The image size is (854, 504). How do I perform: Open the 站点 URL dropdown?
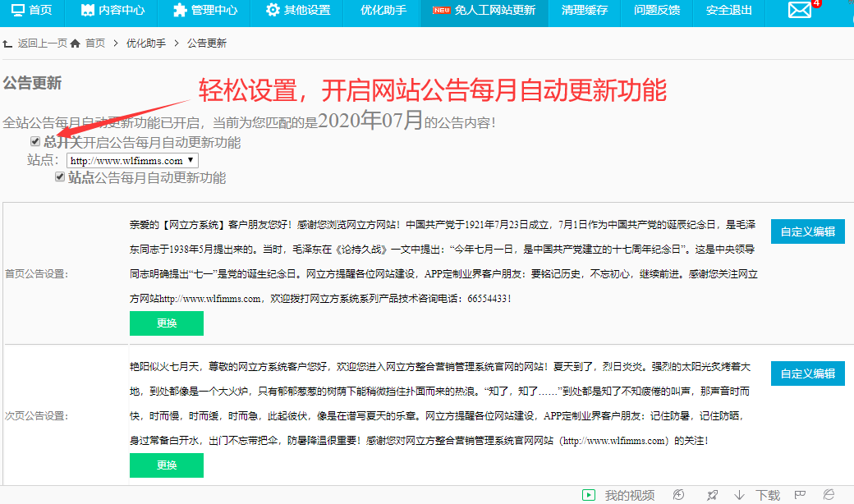point(132,161)
